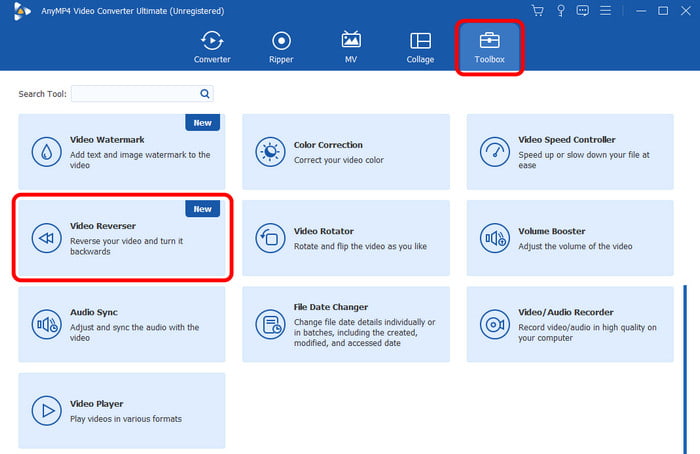Click the Audio Sync title
700x454 pixels.
(x=94, y=312)
